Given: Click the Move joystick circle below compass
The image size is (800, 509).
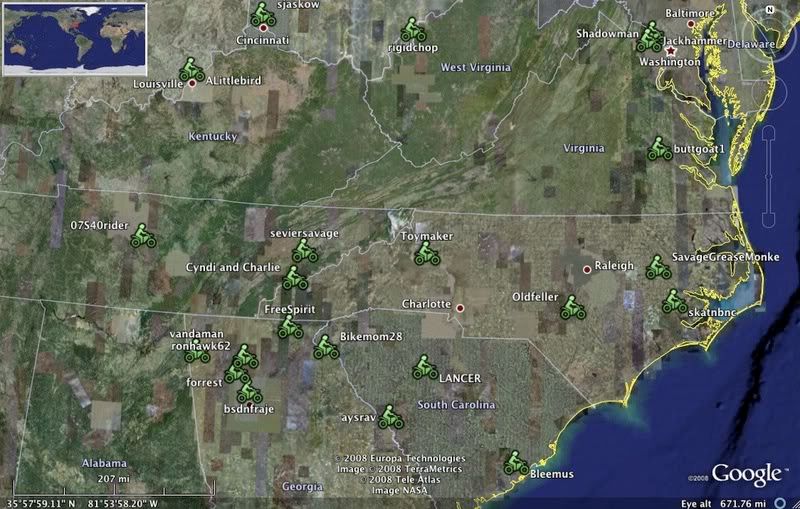Looking at the screenshot, I should click(770, 92).
